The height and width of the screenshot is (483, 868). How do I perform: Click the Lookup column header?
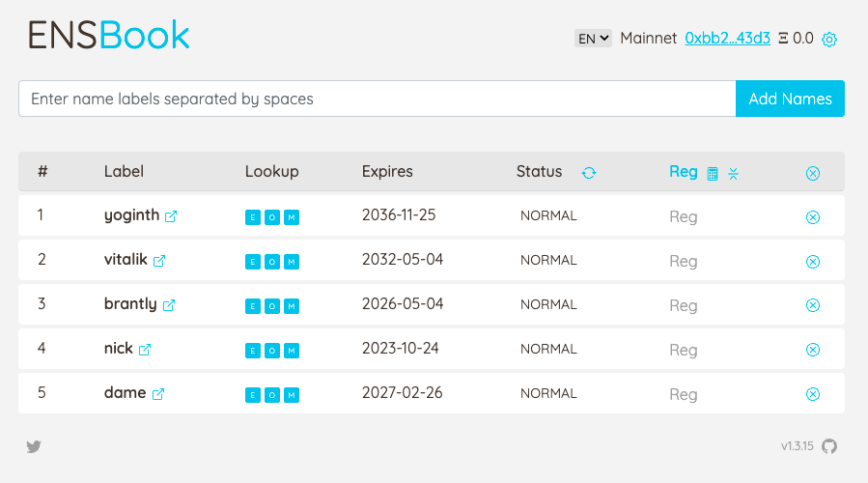(272, 172)
